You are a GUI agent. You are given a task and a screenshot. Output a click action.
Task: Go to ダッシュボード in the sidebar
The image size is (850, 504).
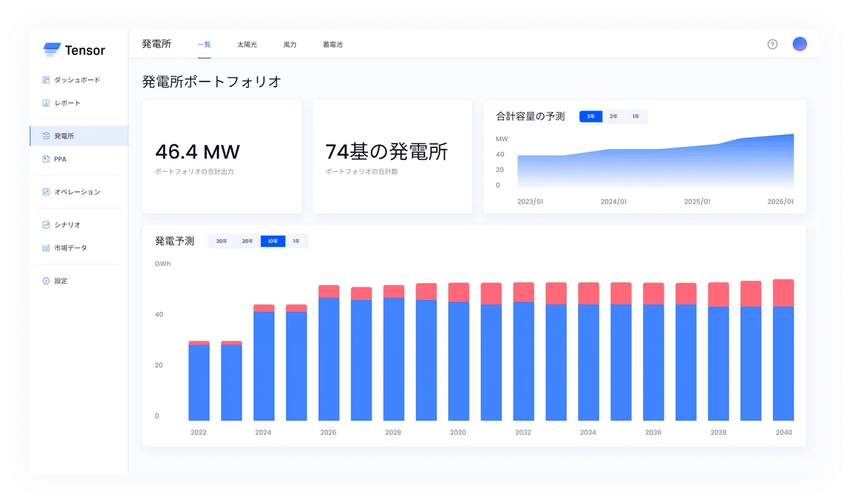[x=77, y=80]
